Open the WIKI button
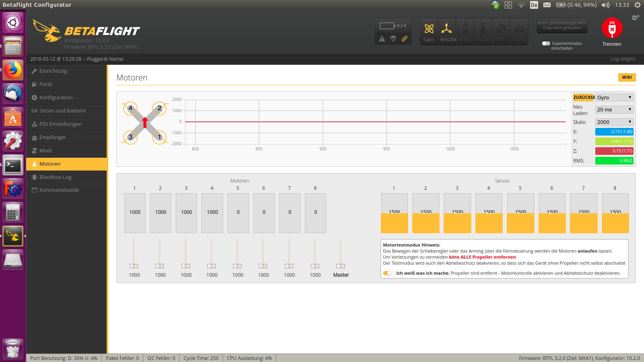Image resolution: width=644 pixels, height=362 pixels. point(627,77)
